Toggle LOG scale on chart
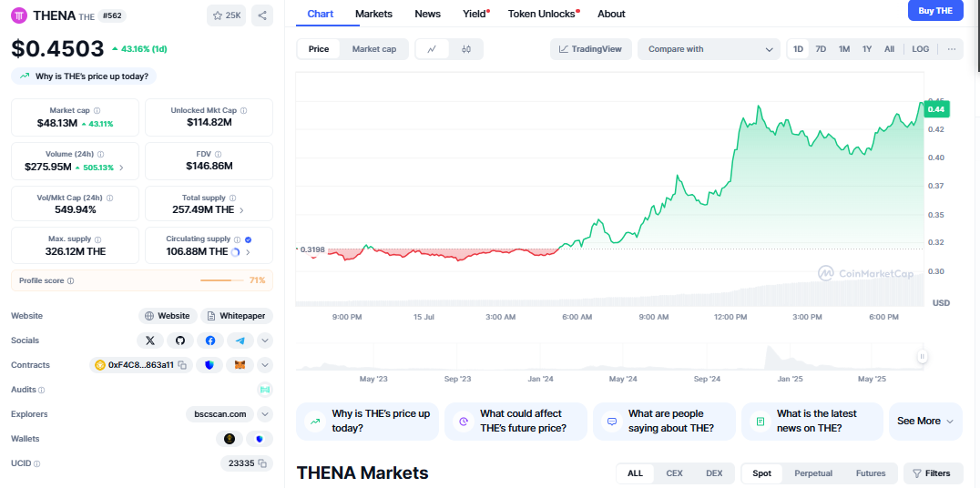980x488 pixels. pos(921,49)
